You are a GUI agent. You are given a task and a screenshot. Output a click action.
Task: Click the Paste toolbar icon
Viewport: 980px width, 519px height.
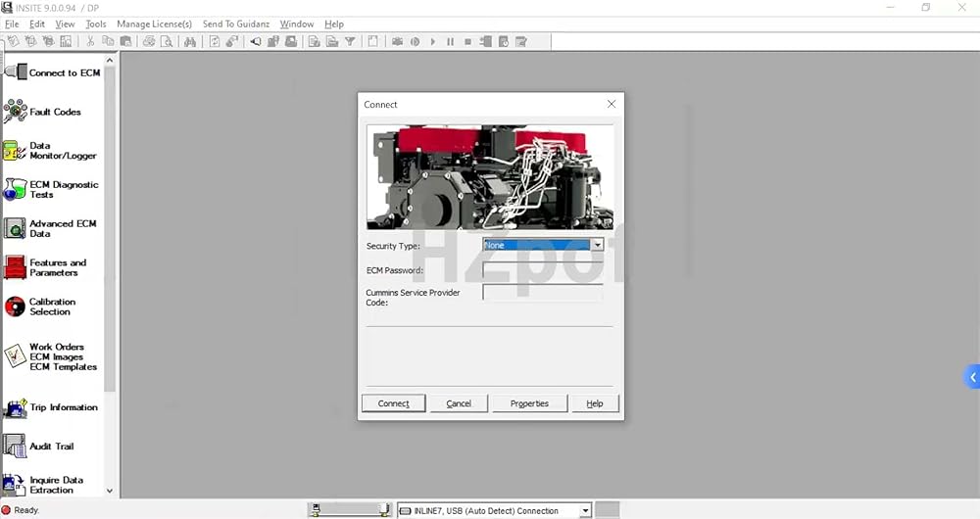coord(125,42)
